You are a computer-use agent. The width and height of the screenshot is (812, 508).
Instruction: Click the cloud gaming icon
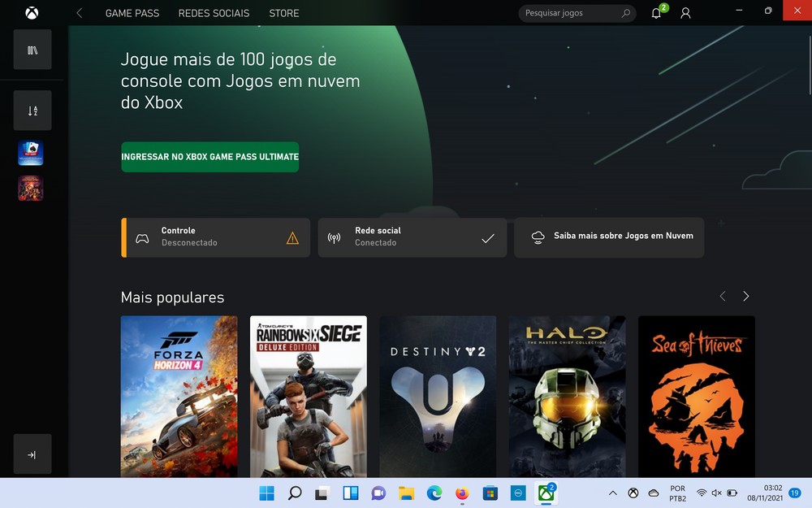(x=538, y=237)
